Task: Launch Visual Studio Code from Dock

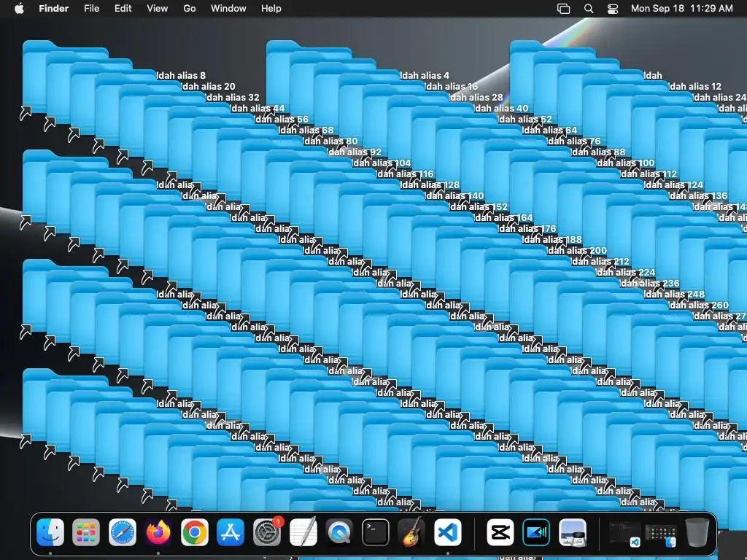Action: (x=448, y=532)
